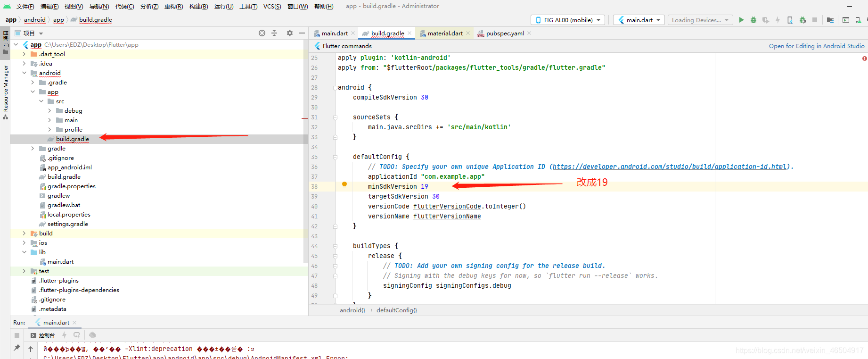This screenshot has width=868, height=359.
Task: Expand the test folder
Action: point(24,271)
